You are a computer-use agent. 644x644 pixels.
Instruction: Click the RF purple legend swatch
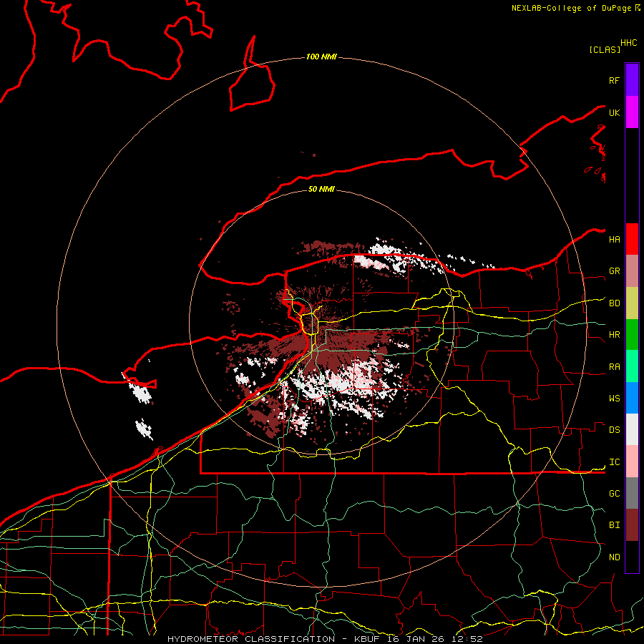[x=632, y=80]
